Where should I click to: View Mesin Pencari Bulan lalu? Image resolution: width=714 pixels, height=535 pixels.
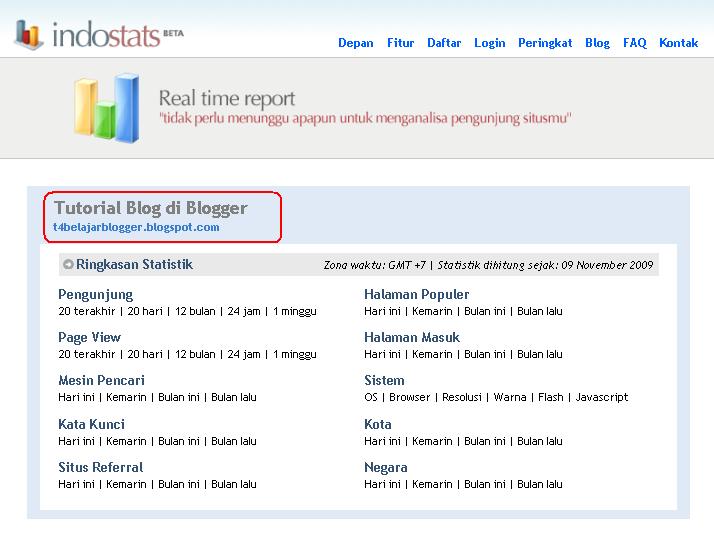coord(234,397)
